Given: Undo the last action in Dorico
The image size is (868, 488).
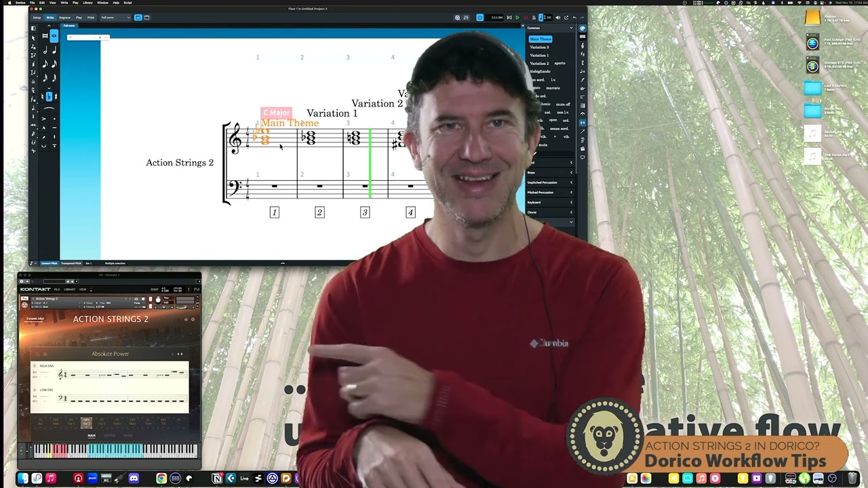Looking at the screenshot, I should click(x=574, y=18).
